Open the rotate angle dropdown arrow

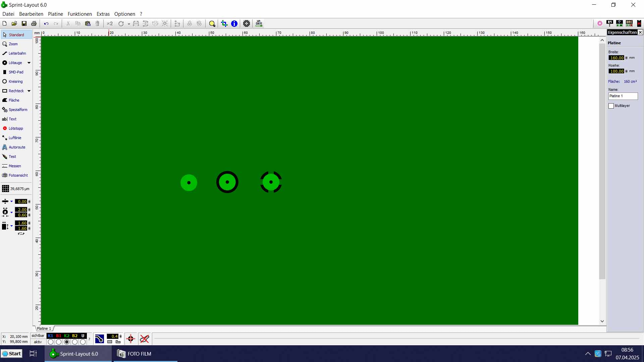pyautogui.click(x=129, y=24)
